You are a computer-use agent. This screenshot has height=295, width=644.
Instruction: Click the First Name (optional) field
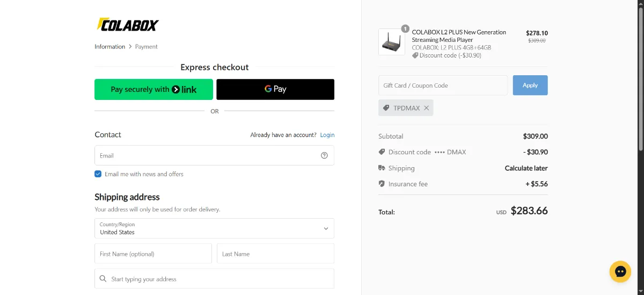(153, 254)
